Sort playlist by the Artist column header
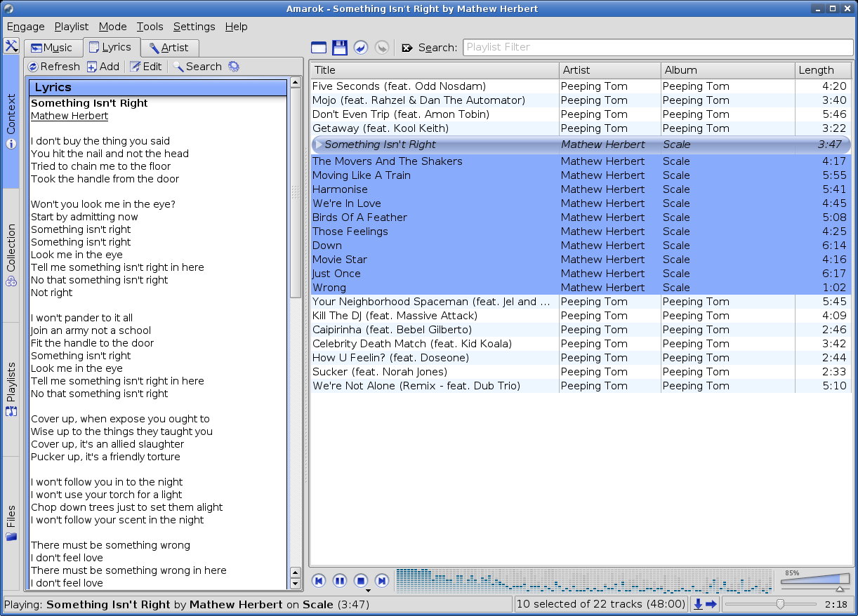Viewport: 858px width, 616px height. [610, 70]
